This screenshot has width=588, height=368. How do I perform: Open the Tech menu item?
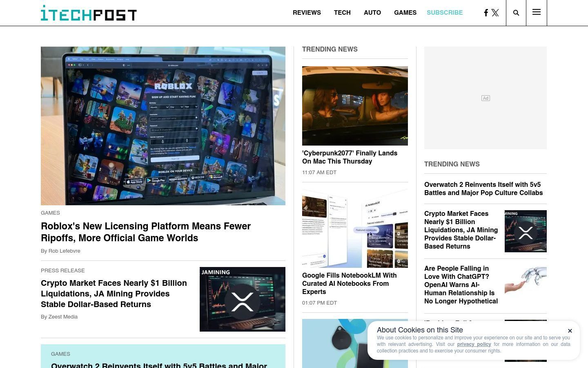(342, 13)
